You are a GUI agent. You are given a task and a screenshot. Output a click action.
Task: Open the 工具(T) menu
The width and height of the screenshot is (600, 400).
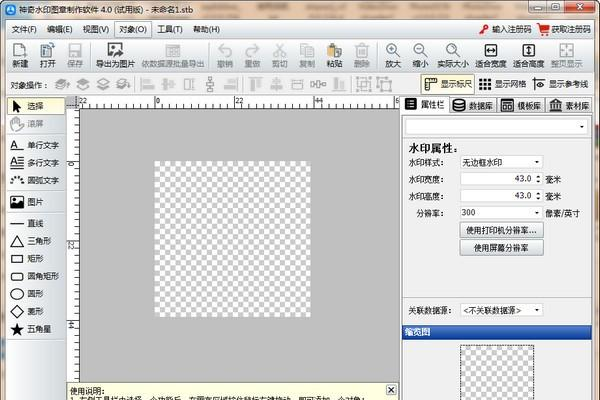coord(170,29)
